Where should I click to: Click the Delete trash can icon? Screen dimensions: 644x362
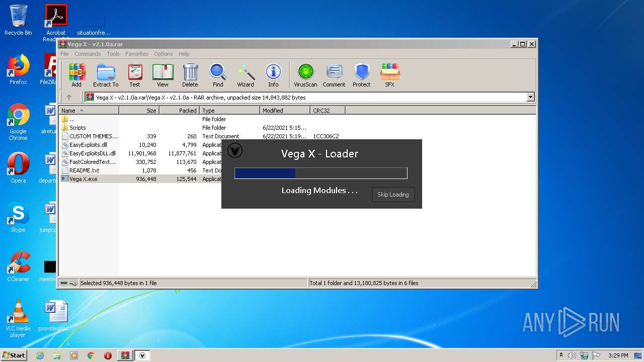[x=190, y=75]
